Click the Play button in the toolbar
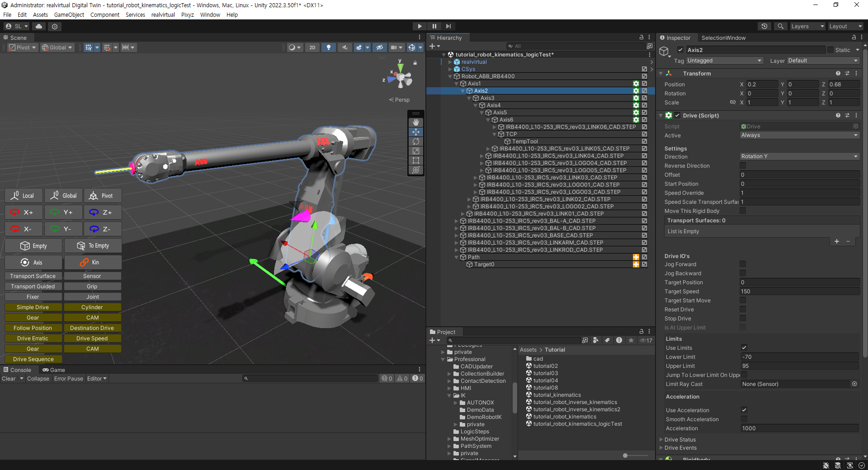Viewport: 868px width, 470px height. pyautogui.click(x=420, y=26)
